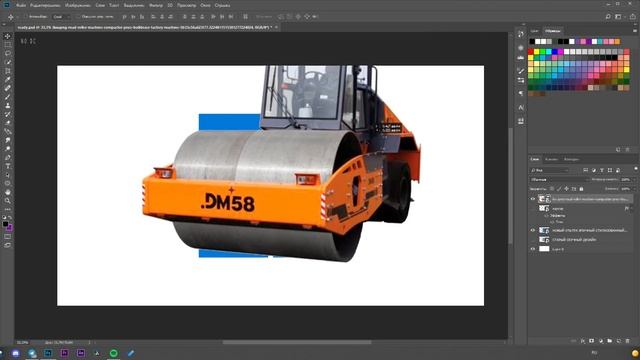Image resolution: width=640 pixels, height=360 pixels.
Task: Pick the yellow swatch in the top bright row
Action: point(537,52)
